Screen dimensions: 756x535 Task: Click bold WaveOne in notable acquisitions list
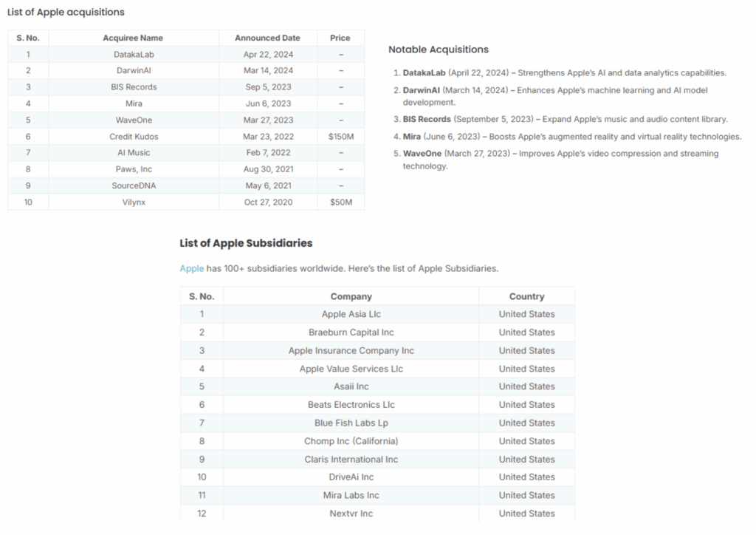(x=422, y=154)
